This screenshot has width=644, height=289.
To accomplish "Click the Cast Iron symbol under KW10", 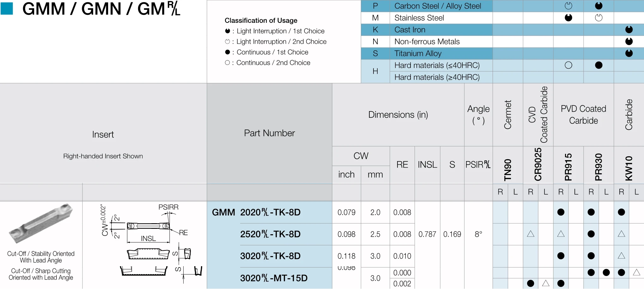I will tap(629, 29).
